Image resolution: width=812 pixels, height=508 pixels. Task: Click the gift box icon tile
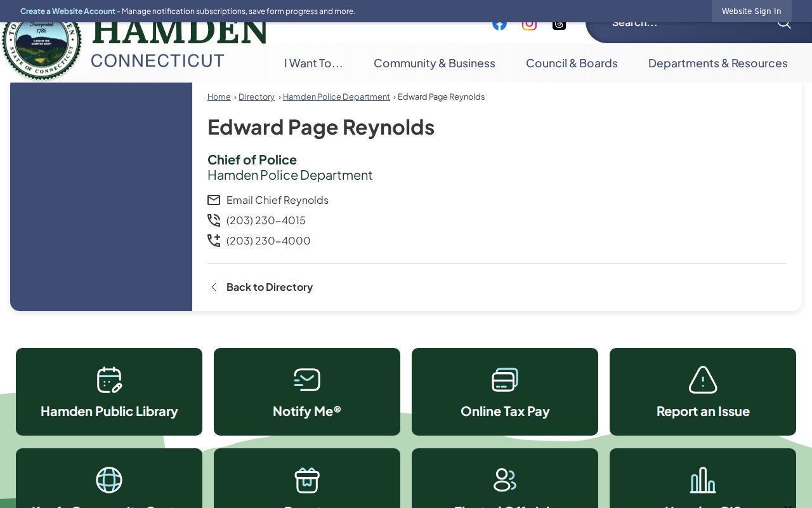coord(307,479)
